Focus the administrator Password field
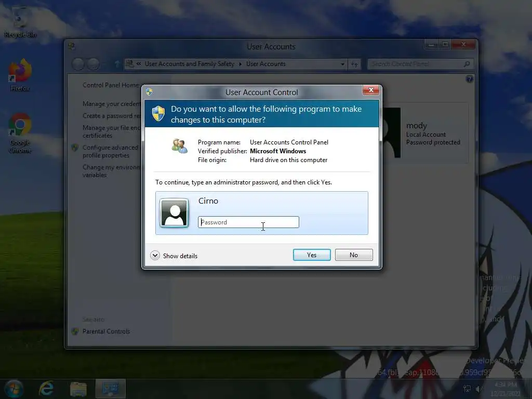 [248, 222]
